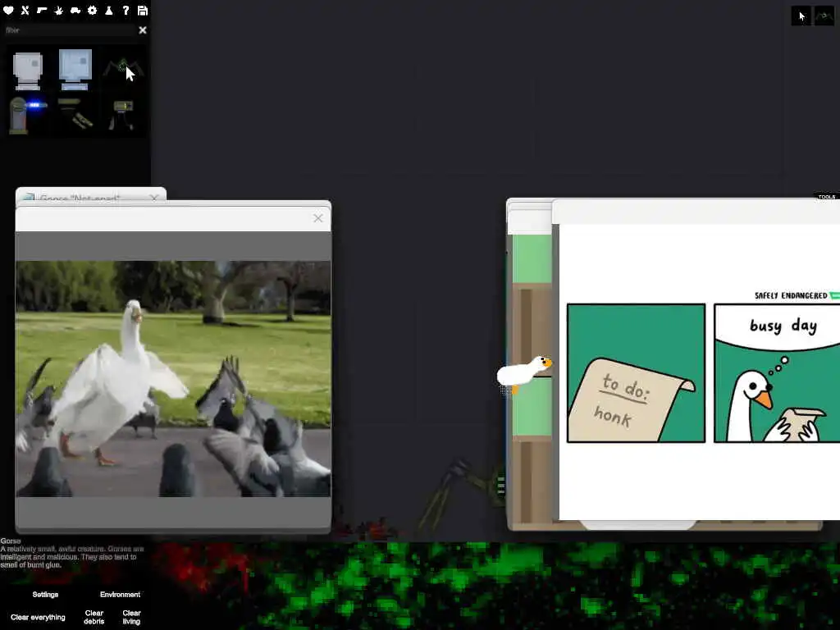
Task: Open the heart entities category
Action: click(x=8, y=10)
